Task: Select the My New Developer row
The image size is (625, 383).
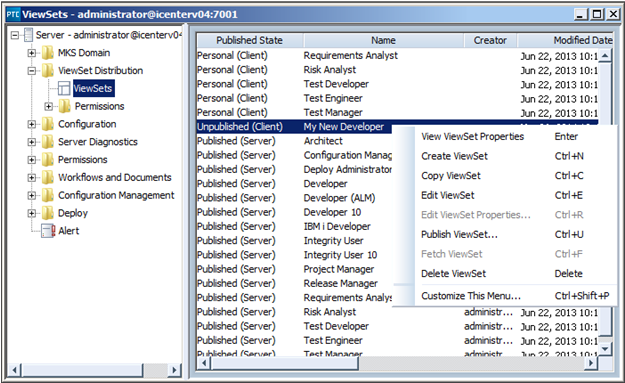Action: coord(294,127)
